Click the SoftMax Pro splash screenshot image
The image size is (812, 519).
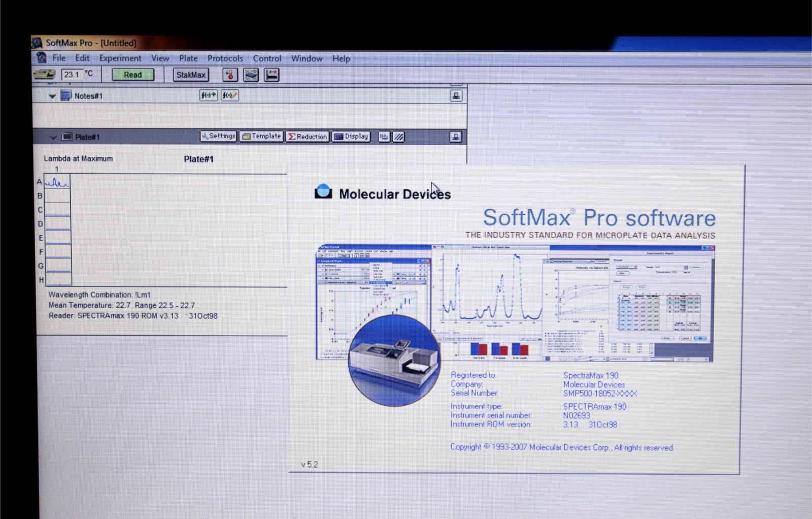point(514,303)
